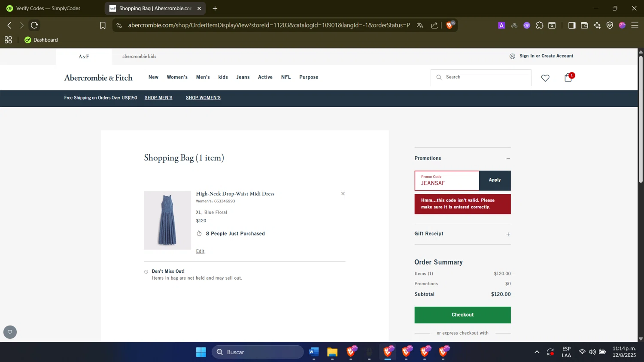644x362 pixels.
Task: Open the browser hamburger menu
Action: click(x=635, y=25)
